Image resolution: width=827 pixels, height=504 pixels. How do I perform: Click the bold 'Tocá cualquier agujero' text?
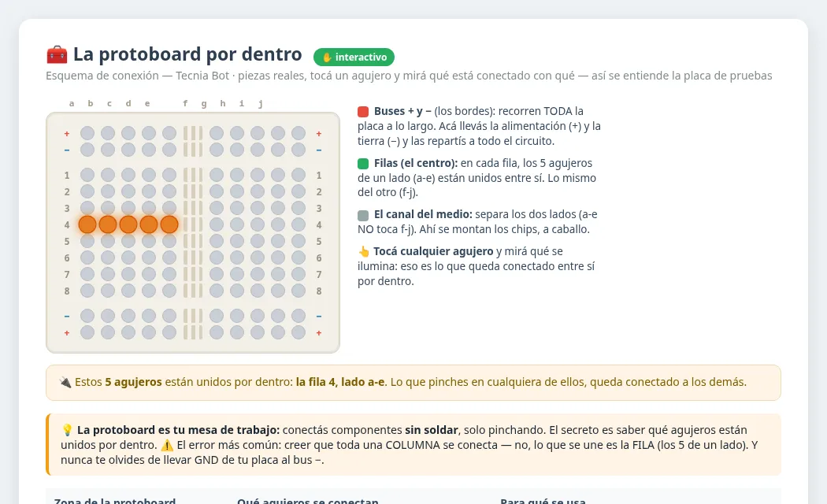click(x=433, y=251)
